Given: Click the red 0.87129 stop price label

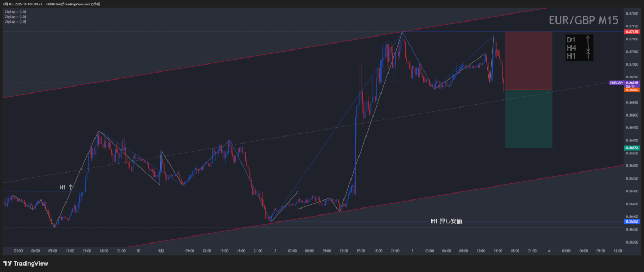Looking at the screenshot, I should 632,32.
